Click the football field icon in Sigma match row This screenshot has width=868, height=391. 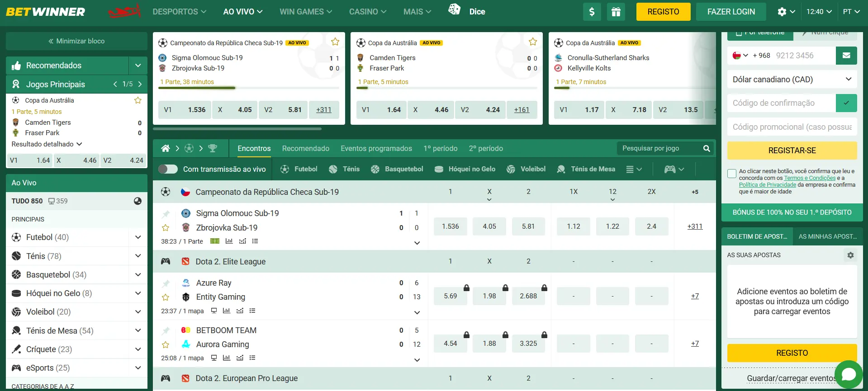[215, 241]
